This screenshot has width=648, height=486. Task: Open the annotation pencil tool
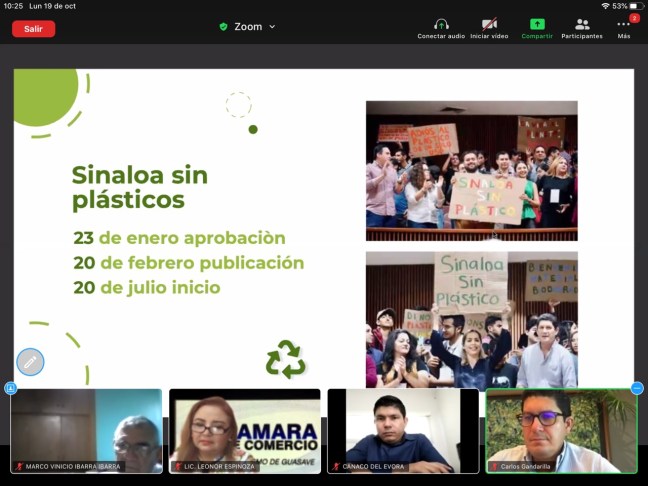30,361
